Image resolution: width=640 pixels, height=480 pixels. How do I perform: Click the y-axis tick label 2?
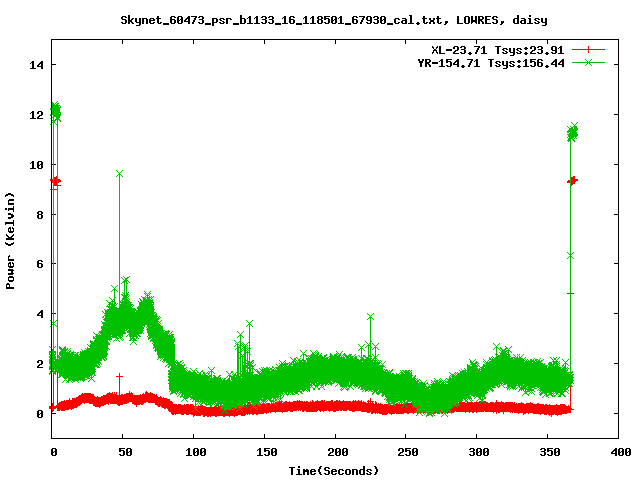40,364
